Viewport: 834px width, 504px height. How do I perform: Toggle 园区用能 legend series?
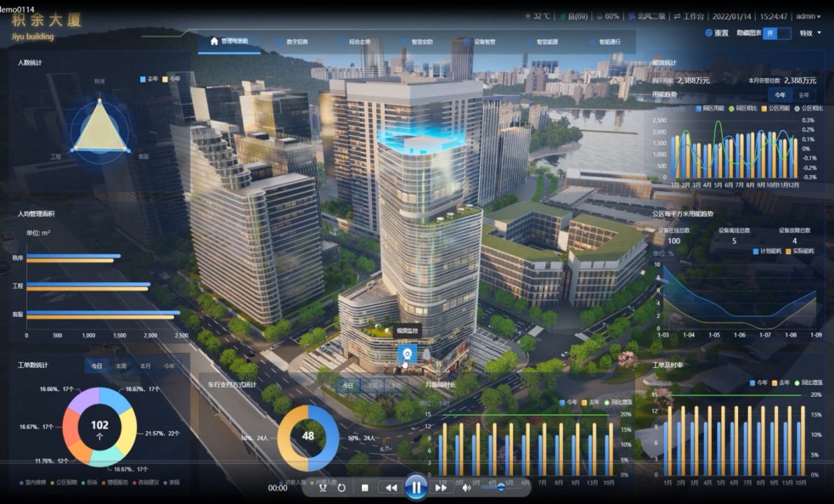click(x=710, y=108)
